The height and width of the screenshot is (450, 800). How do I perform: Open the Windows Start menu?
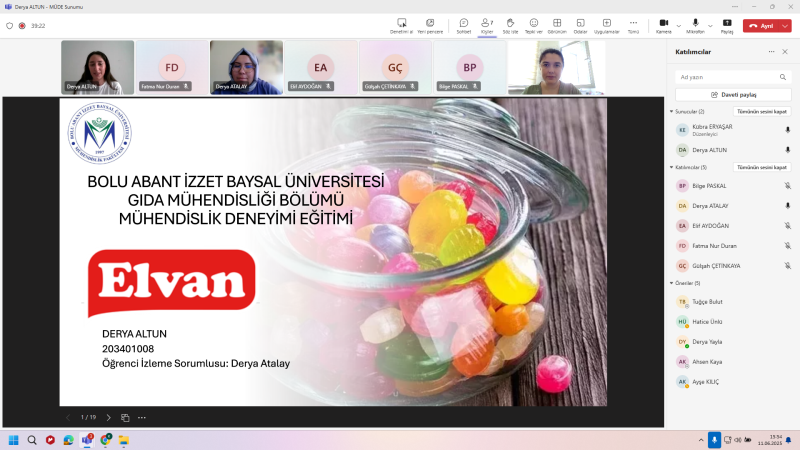coord(14,440)
